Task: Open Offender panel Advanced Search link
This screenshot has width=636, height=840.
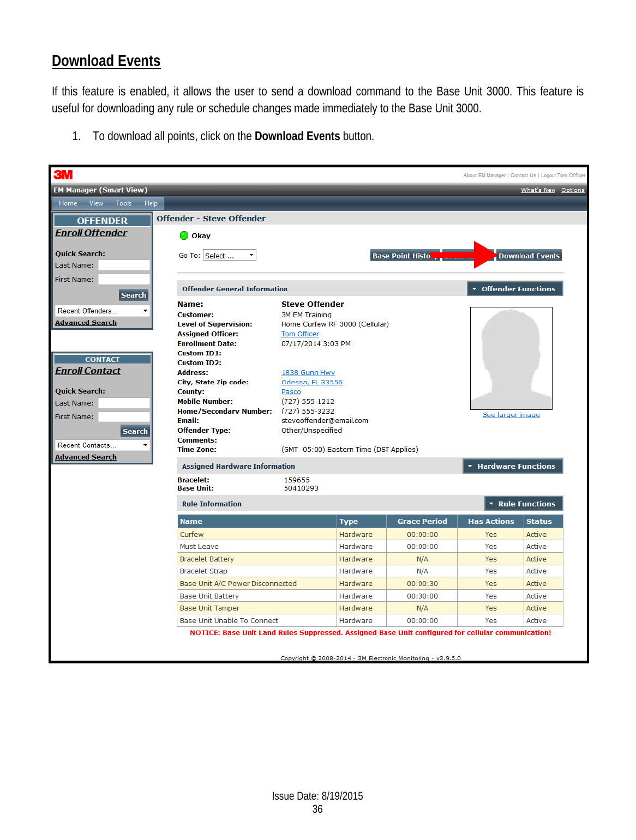Action: 86,323
